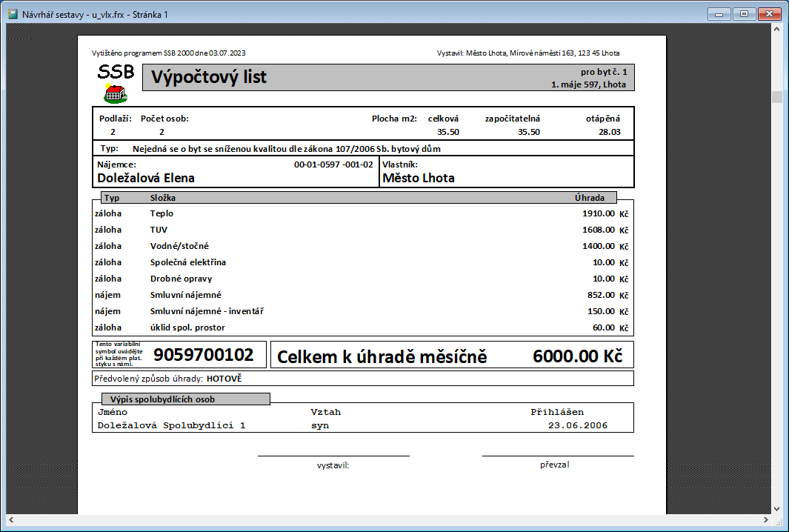Screen dimensions: 789x532
Task: Click the tenant name Doležalová Elena
Action: click(x=146, y=178)
